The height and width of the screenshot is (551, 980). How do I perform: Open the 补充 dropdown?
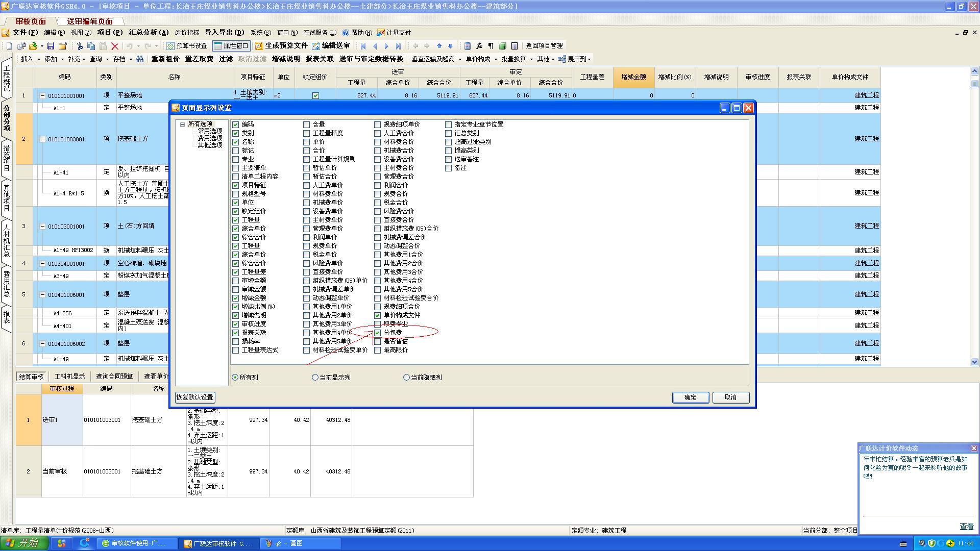click(x=77, y=59)
